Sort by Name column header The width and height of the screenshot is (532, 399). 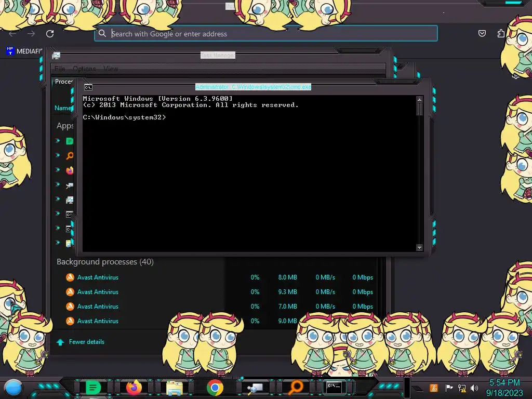pyautogui.click(x=63, y=108)
